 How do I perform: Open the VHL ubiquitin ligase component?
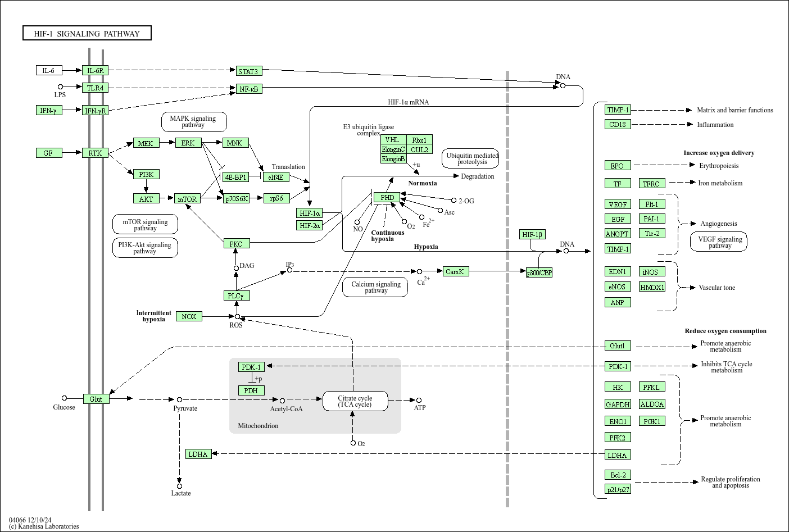(392, 140)
